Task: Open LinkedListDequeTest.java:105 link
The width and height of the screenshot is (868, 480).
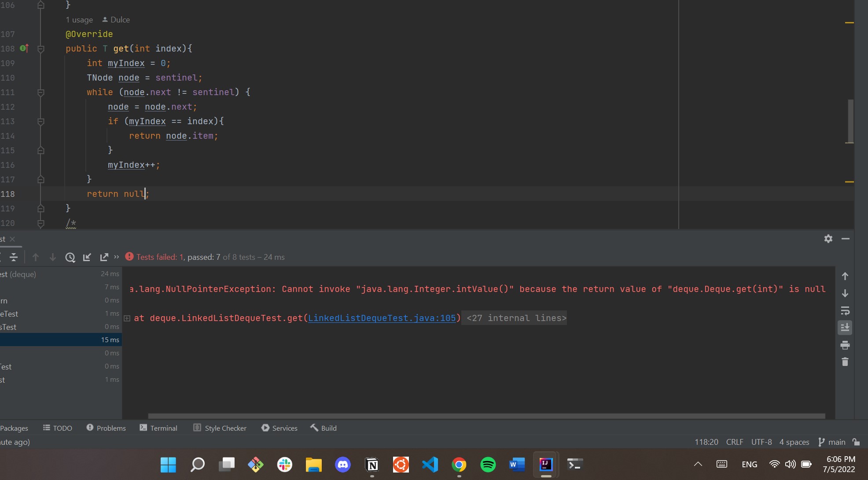Action: tap(382, 318)
